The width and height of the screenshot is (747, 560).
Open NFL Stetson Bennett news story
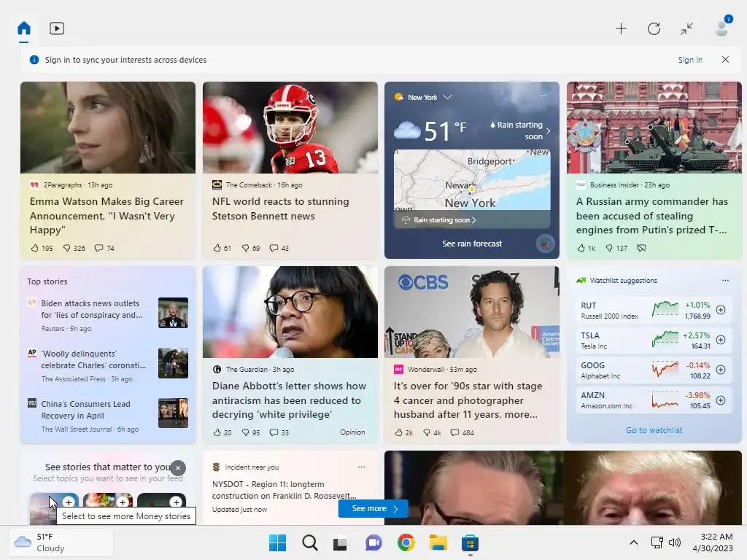pos(280,209)
